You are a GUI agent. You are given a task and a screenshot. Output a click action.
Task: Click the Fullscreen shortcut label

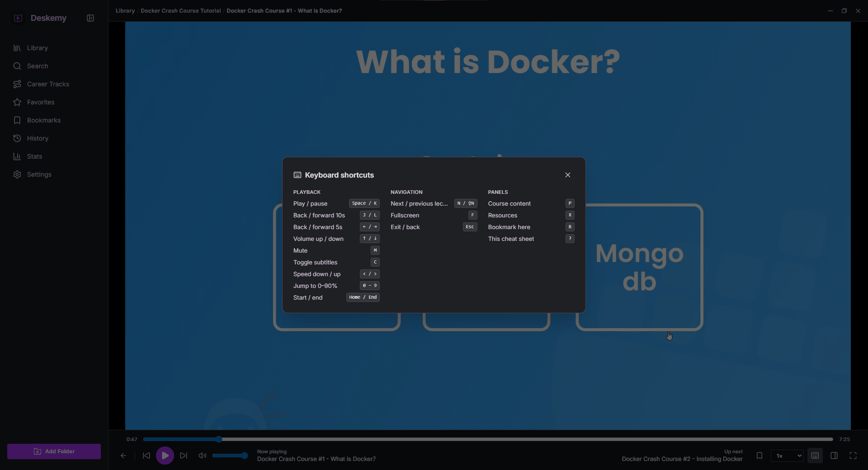405,216
